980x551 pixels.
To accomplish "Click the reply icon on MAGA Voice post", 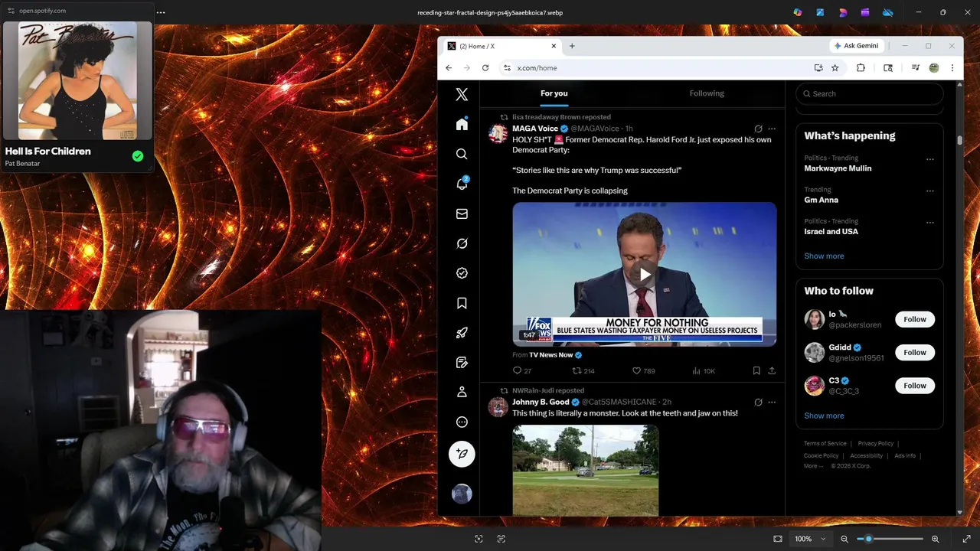I will [517, 370].
